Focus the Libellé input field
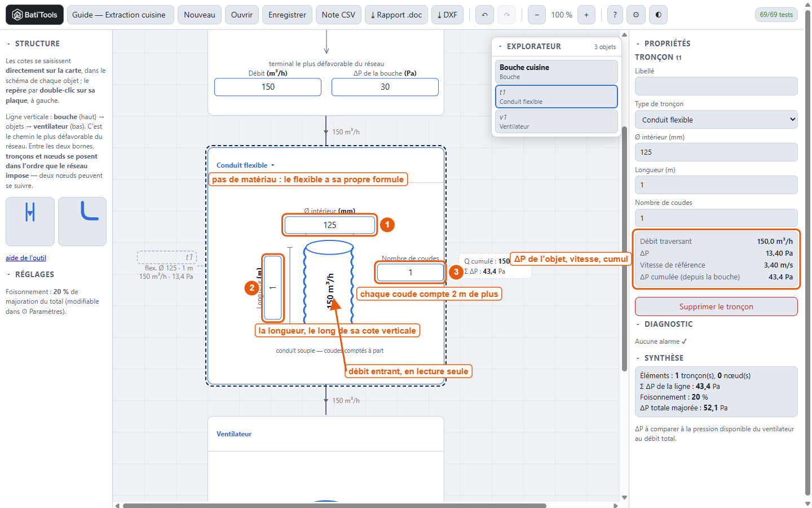 click(x=716, y=86)
